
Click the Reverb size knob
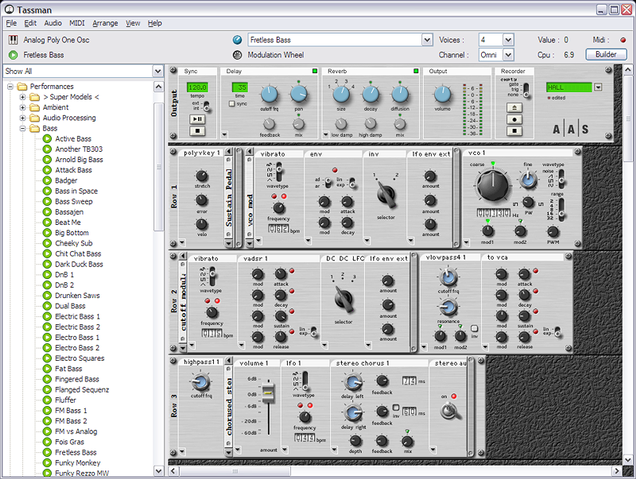[x=341, y=95]
